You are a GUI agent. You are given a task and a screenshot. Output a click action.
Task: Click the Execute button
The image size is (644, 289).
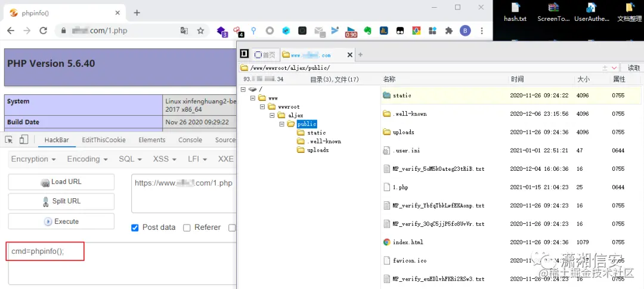(61, 222)
